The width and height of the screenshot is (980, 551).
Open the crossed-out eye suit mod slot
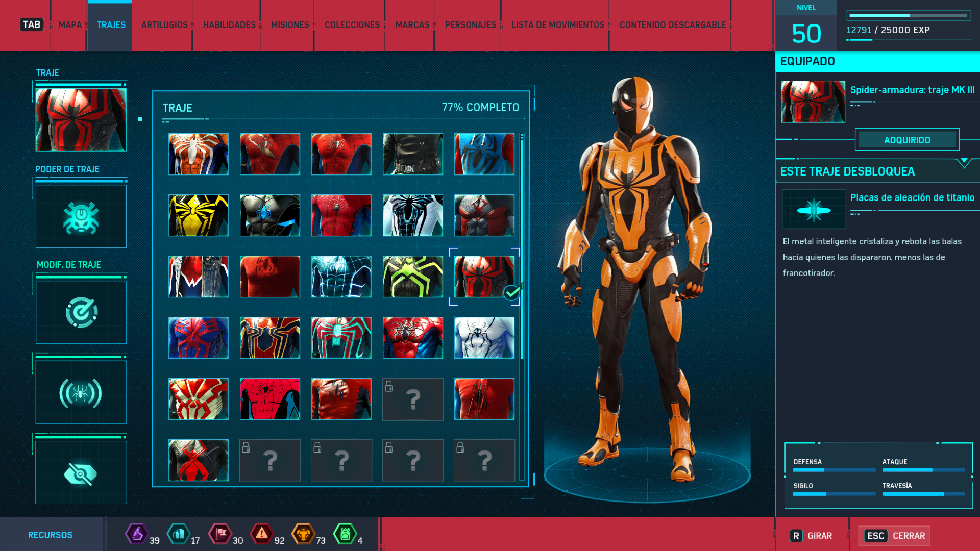(x=81, y=473)
